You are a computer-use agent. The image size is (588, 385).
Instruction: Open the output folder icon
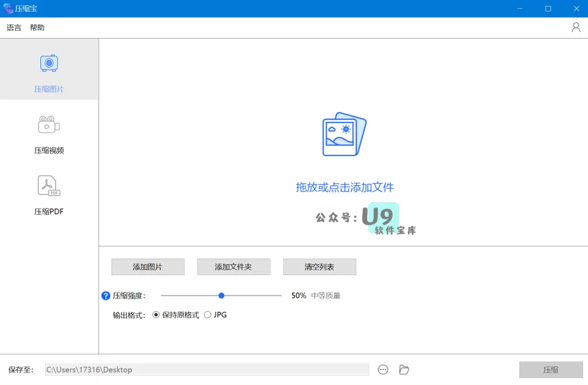tap(404, 370)
